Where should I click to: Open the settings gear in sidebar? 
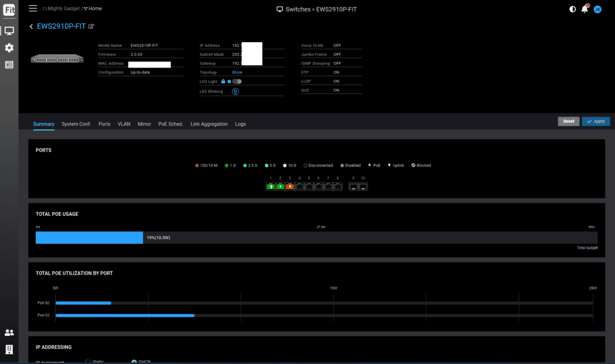pos(9,47)
